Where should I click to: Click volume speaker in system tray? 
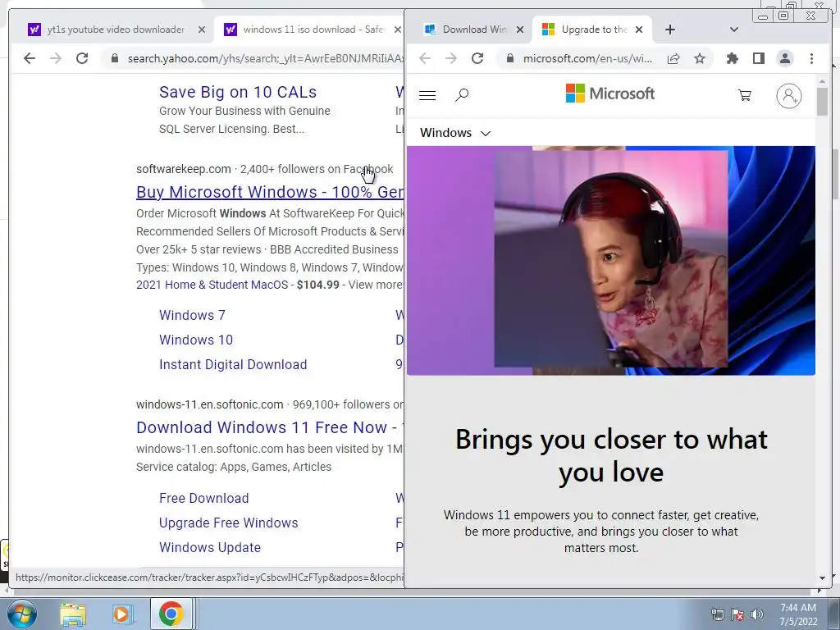pyautogui.click(x=757, y=614)
